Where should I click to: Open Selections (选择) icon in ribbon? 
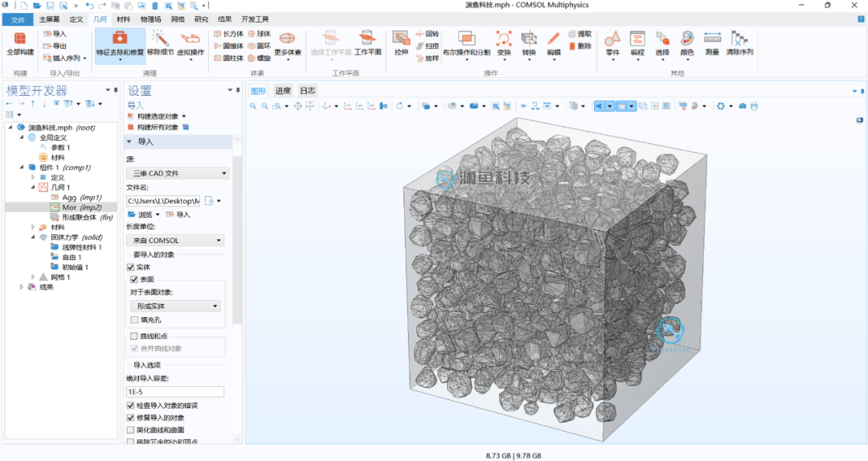[x=662, y=39]
